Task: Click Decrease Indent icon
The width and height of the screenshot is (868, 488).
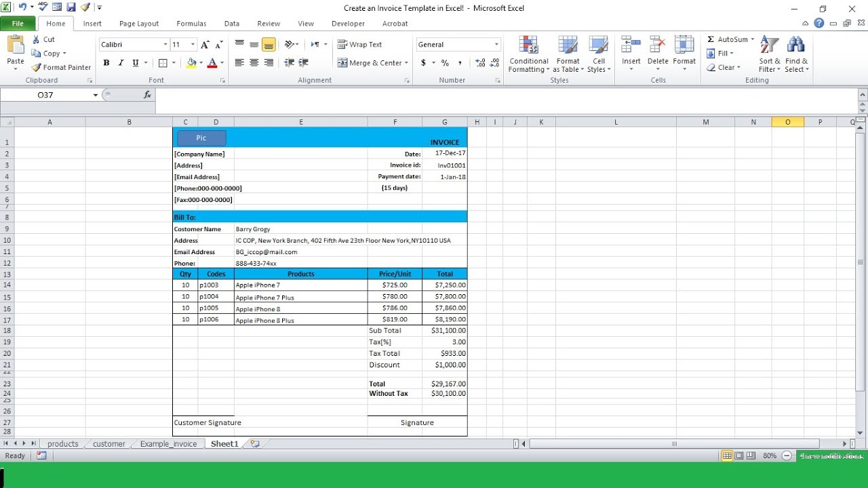Action: 290,63
